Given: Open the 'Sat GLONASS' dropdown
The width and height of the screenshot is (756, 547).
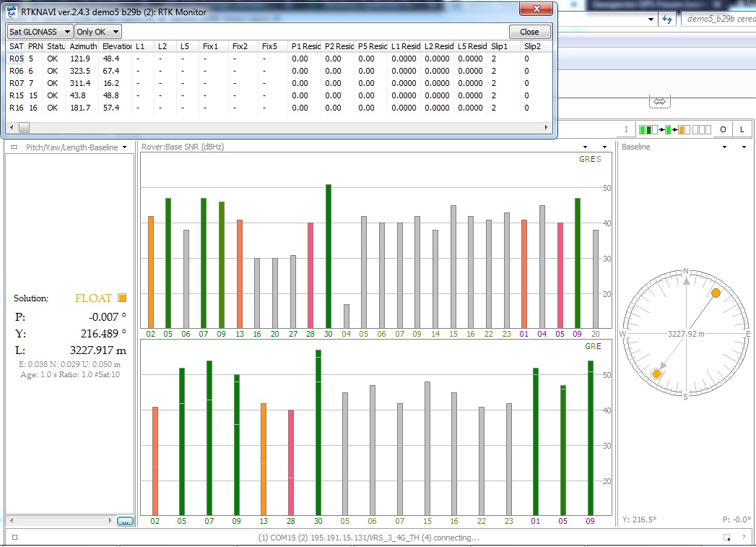Looking at the screenshot, I should 40,32.
